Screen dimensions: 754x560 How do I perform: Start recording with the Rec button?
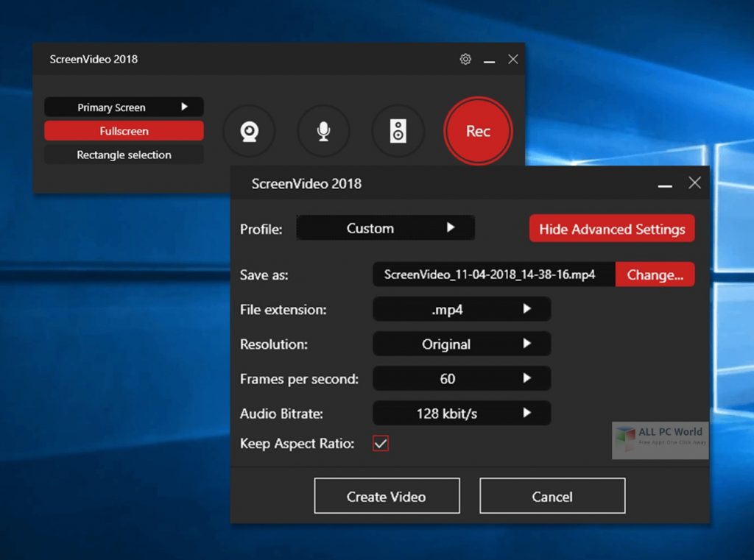click(478, 131)
